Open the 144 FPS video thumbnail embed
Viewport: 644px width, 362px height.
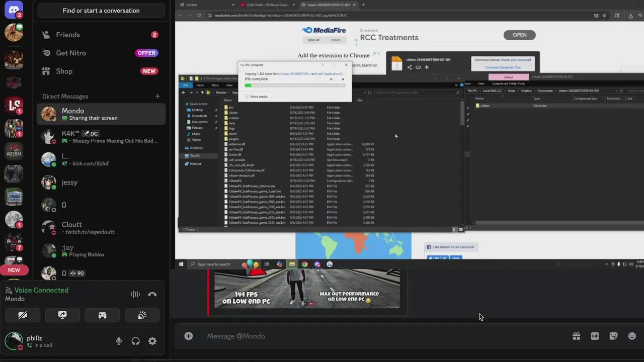(307, 289)
